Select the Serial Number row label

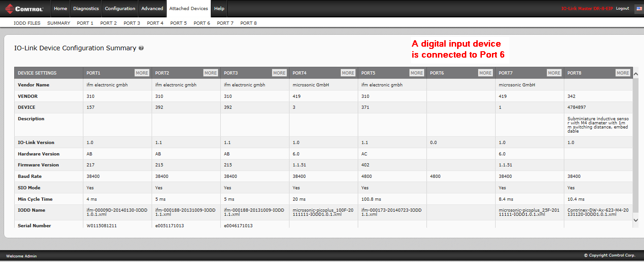(x=34, y=226)
